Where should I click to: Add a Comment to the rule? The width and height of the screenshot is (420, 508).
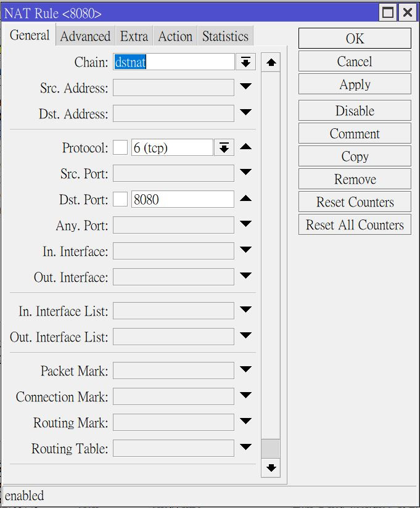coord(355,133)
